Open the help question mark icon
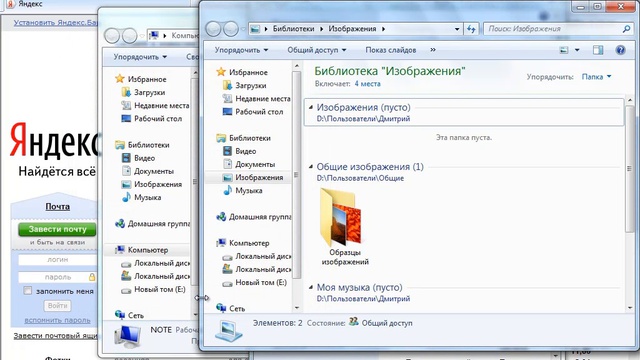Image resolution: width=640 pixels, height=360 pixels. click(x=620, y=50)
